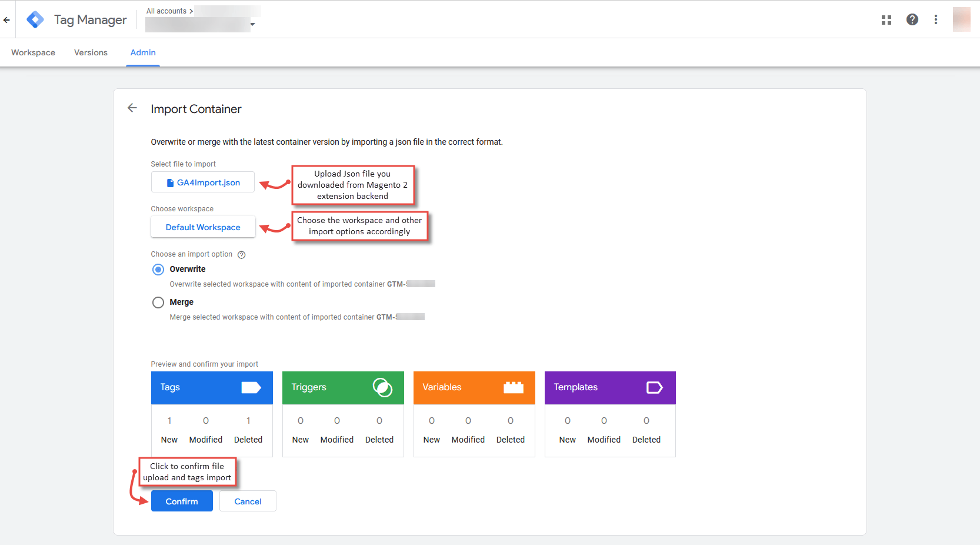Select the Overwrite import option

158,270
